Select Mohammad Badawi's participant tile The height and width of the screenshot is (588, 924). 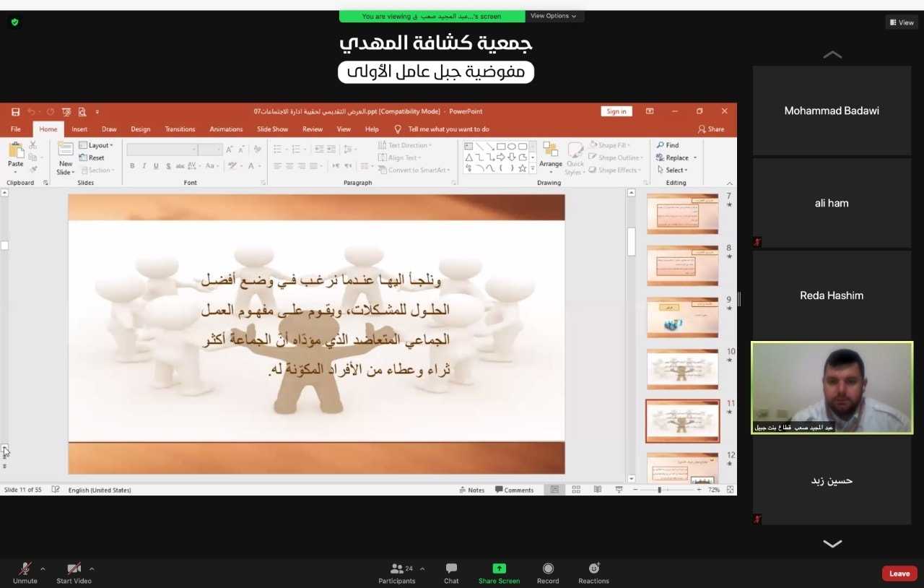click(832, 111)
